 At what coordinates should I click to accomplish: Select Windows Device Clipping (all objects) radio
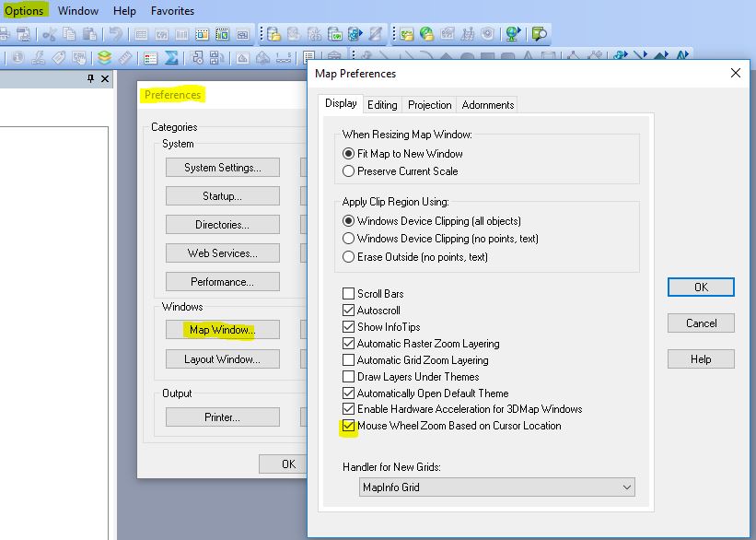(348, 221)
